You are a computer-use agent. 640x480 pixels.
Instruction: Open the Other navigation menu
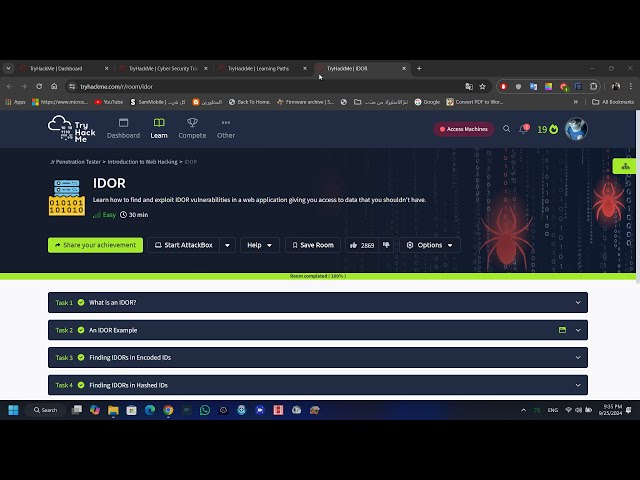click(226, 129)
